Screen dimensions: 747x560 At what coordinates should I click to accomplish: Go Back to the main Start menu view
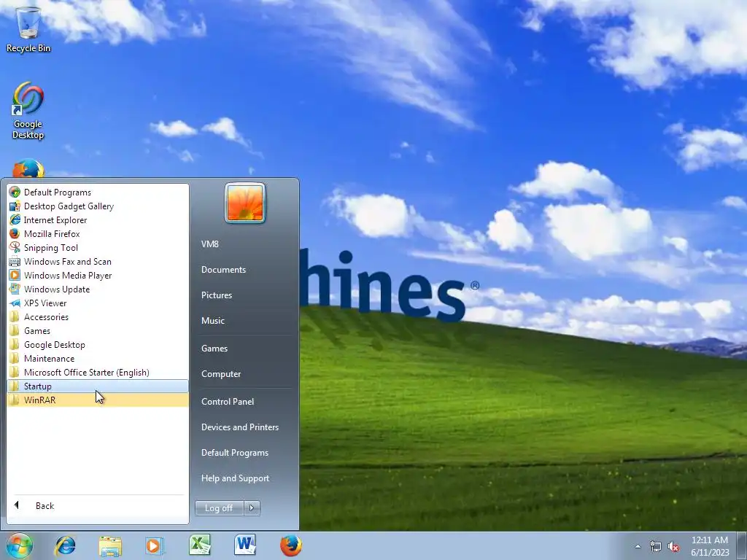pos(98,506)
